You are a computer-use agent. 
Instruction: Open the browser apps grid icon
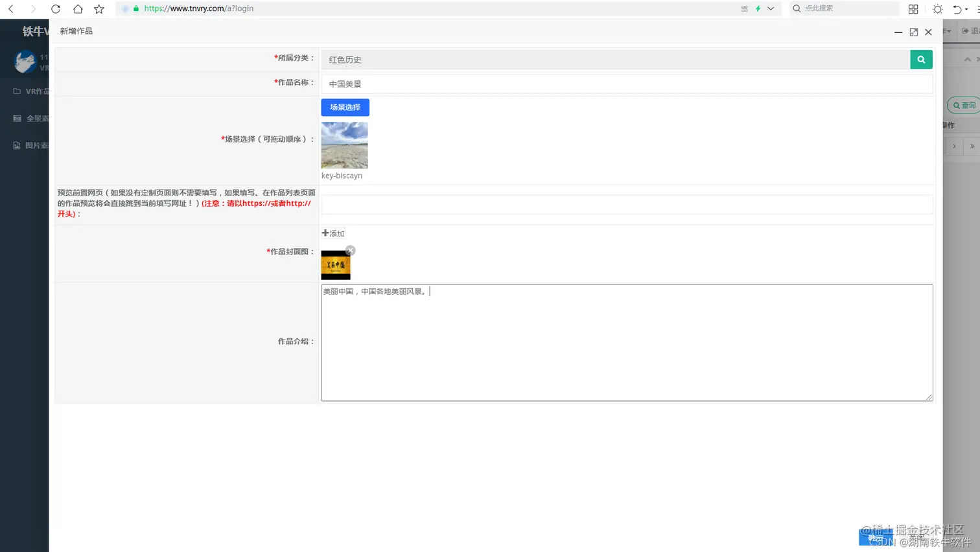(913, 9)
